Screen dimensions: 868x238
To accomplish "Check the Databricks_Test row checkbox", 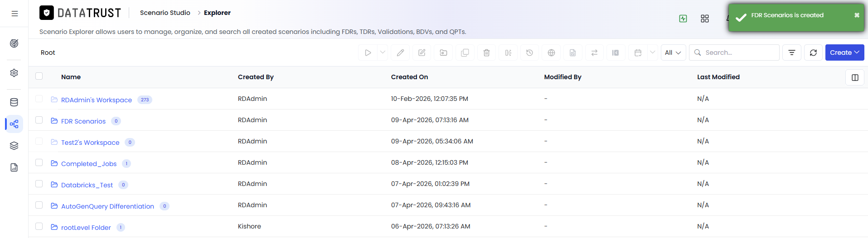I will (39, 184).
